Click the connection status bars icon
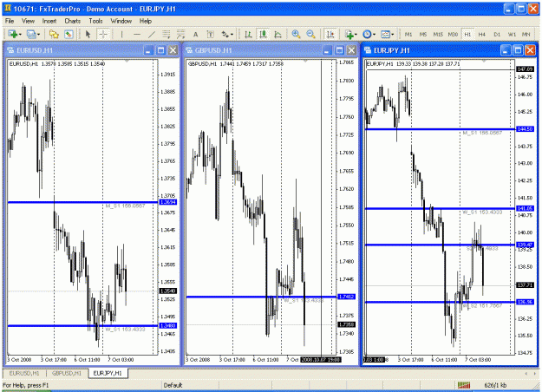The image size is (542, 392). click(x=464, y=385)
